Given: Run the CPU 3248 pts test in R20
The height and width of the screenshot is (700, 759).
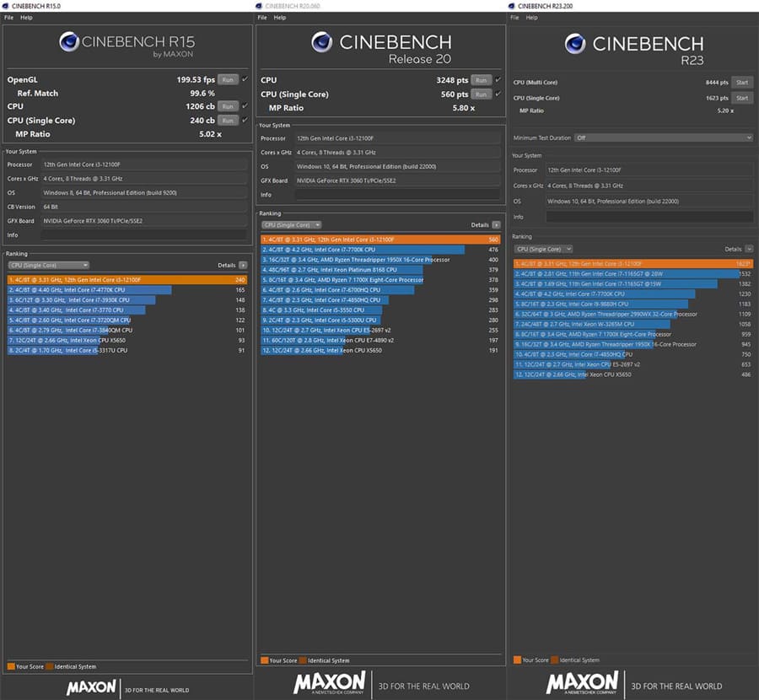Looking at the screenshot, I should pyautogui.click(x=481, y=80).
